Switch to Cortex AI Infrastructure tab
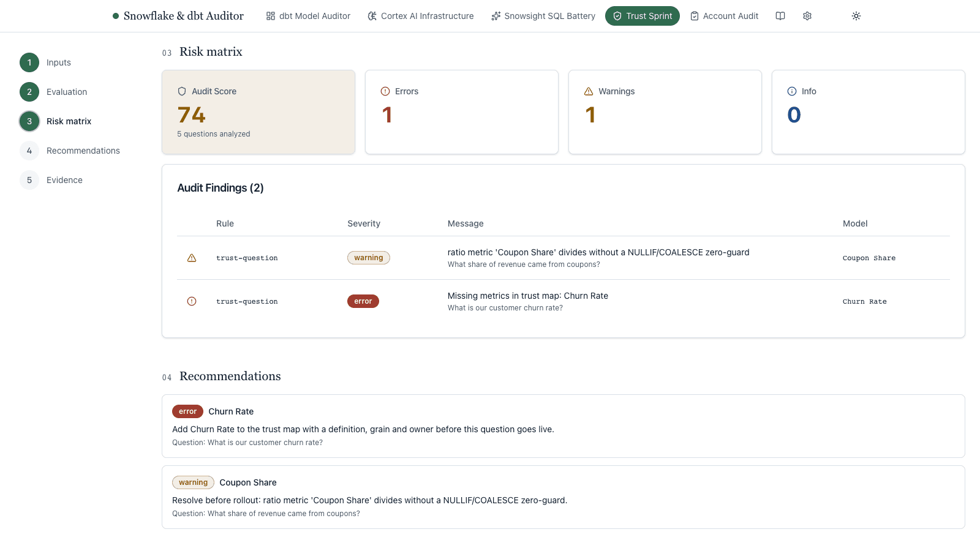The image size is (980, 551). 421,16
